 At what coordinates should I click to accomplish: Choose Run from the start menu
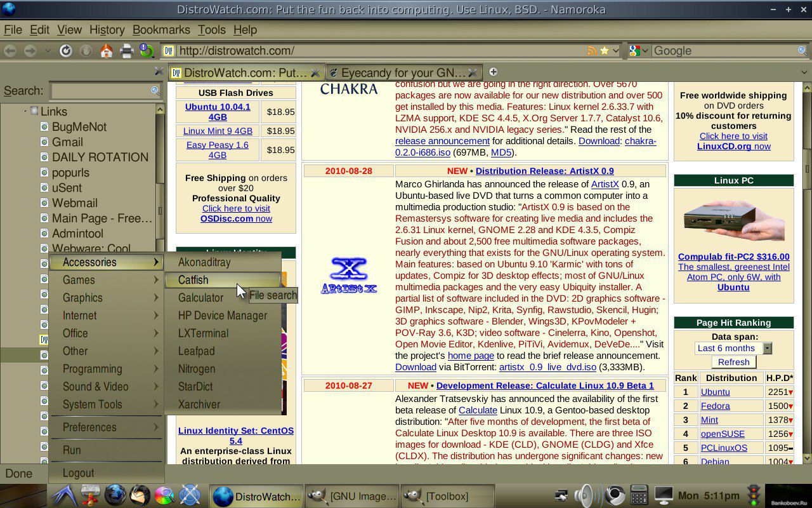pos(106,450)
